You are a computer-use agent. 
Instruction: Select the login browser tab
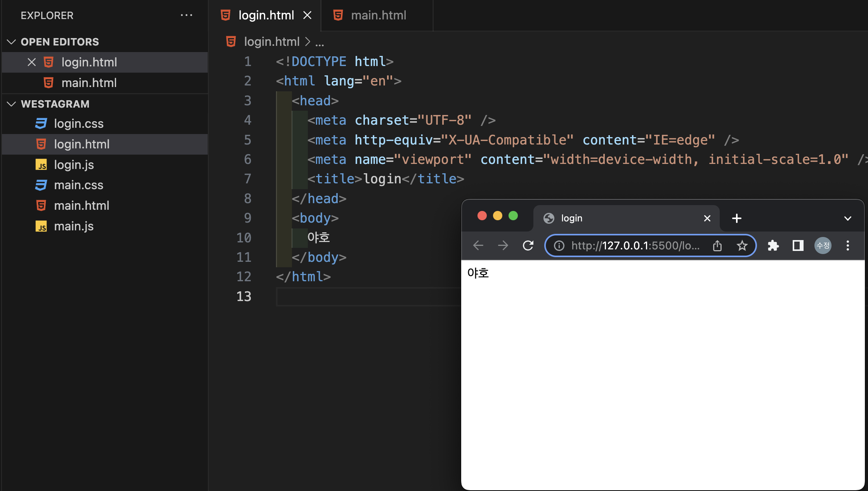coord(626,218)
